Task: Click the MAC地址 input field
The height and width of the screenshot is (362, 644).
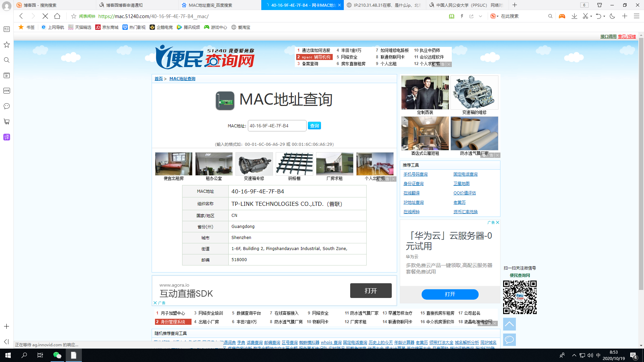Action: (277, 126)
